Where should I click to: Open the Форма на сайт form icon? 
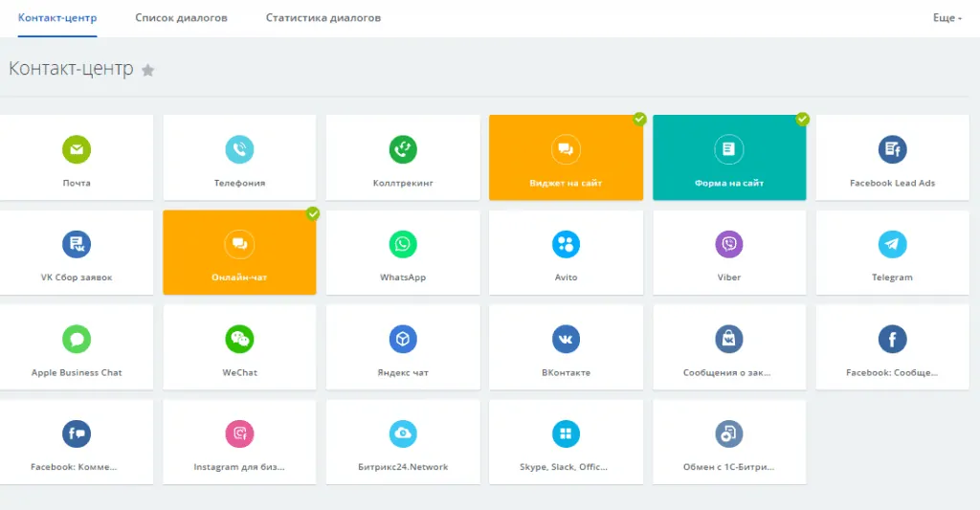coord(728,149)
